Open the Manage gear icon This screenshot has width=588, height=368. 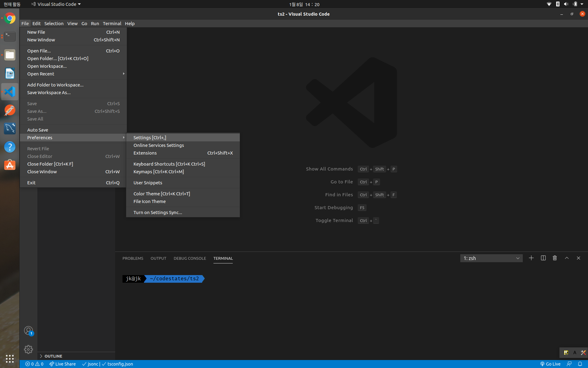28,349
